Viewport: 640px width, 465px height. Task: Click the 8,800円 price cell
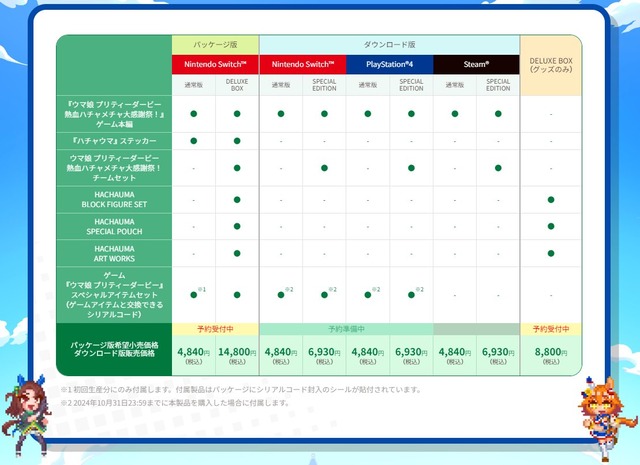[551, 355]
